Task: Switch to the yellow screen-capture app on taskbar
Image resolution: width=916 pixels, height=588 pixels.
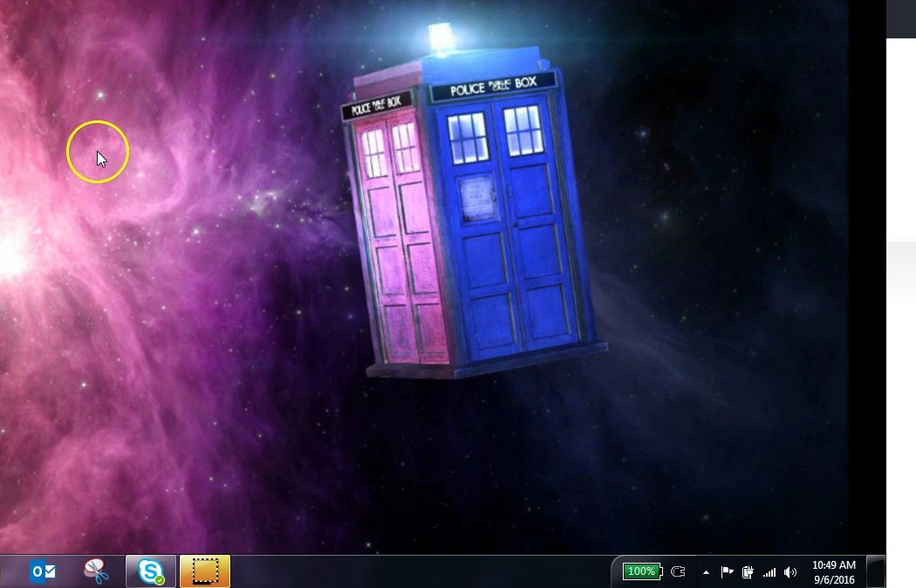Action: click(204, 571)
